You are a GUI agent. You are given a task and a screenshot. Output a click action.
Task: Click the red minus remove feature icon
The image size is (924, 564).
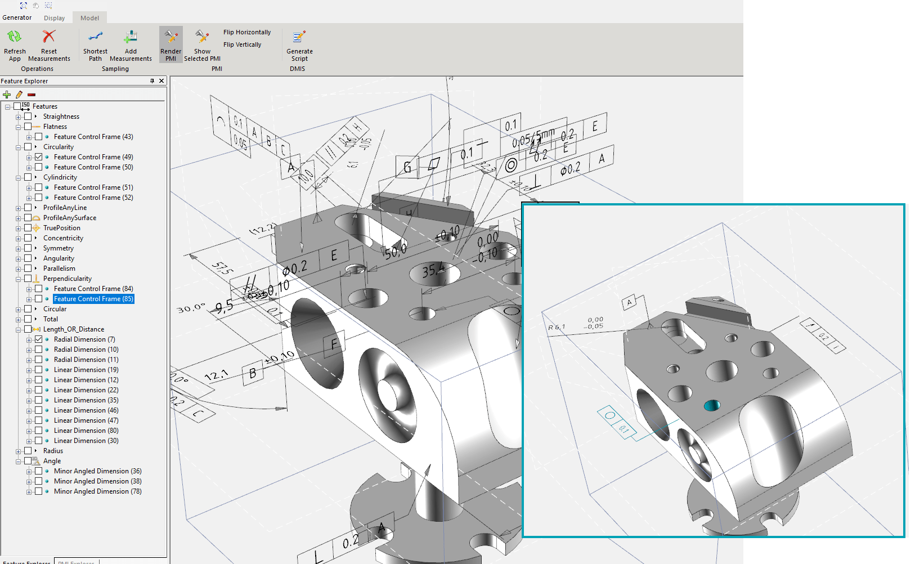pos(32,95)
